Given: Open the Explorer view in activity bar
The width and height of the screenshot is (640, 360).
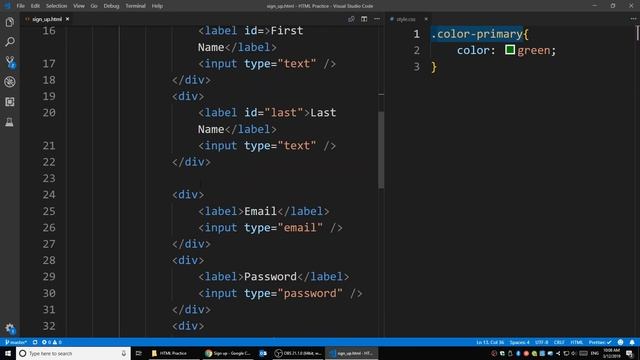Looking at the screenshot, I should 10,22.
